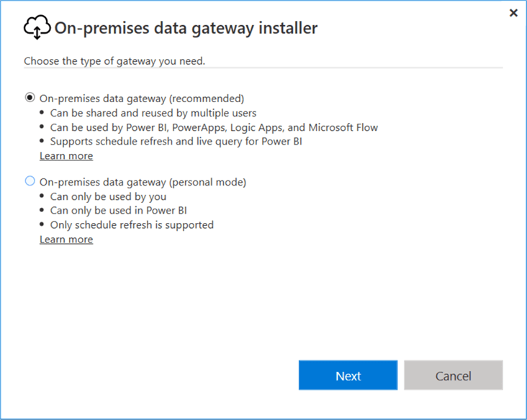The height and width of the screenshot is (420, 527).
Task: Click "Supports schedule refresh and live query" text
Action: click(x=176, y=142)
